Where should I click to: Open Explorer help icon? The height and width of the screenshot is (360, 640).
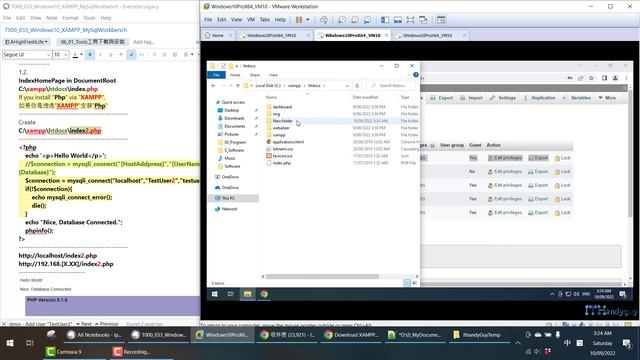coord(416,75)
